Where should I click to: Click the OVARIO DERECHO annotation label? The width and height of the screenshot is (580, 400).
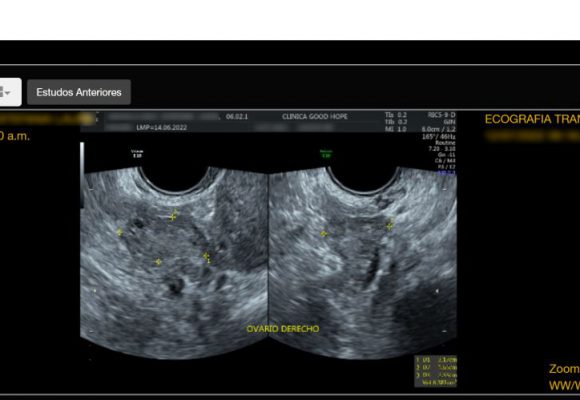(x=283, y=329)
